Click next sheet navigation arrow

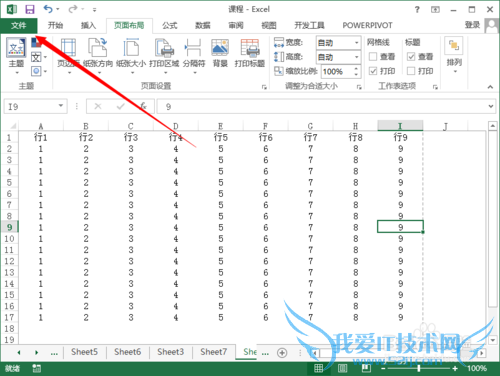click(36, 353)
